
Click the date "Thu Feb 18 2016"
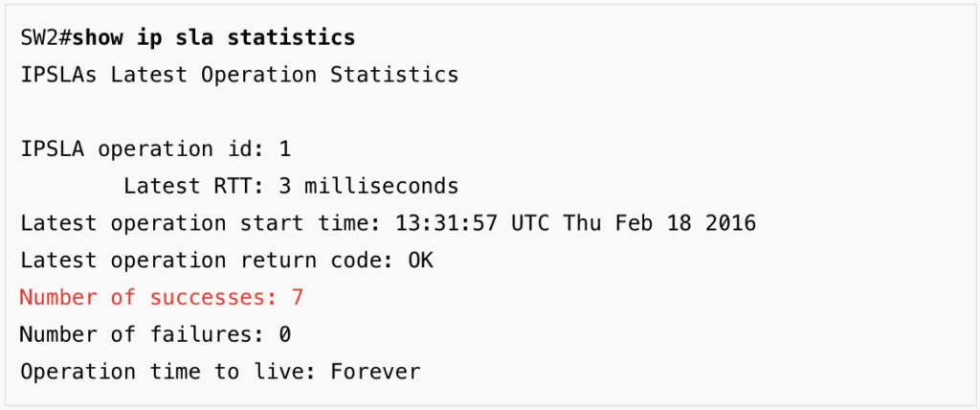[x=659, y=223]
